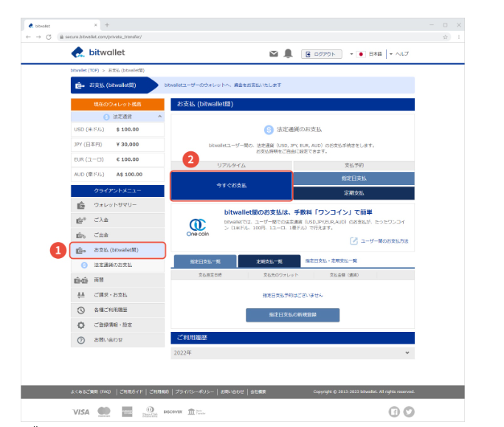
Task: Click the browser reload icon
Action: (x=49, y=36)
